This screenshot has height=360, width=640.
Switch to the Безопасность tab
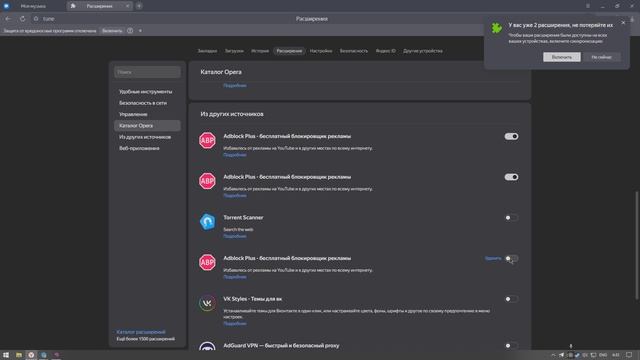354,51
